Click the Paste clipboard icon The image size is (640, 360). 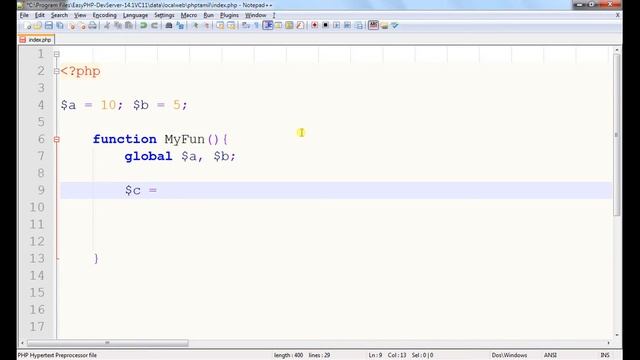129,26
